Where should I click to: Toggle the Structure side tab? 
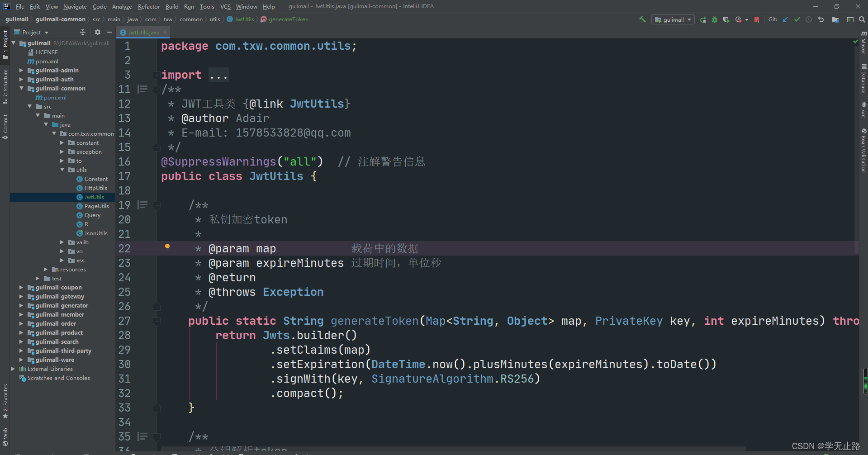(5, 87)
